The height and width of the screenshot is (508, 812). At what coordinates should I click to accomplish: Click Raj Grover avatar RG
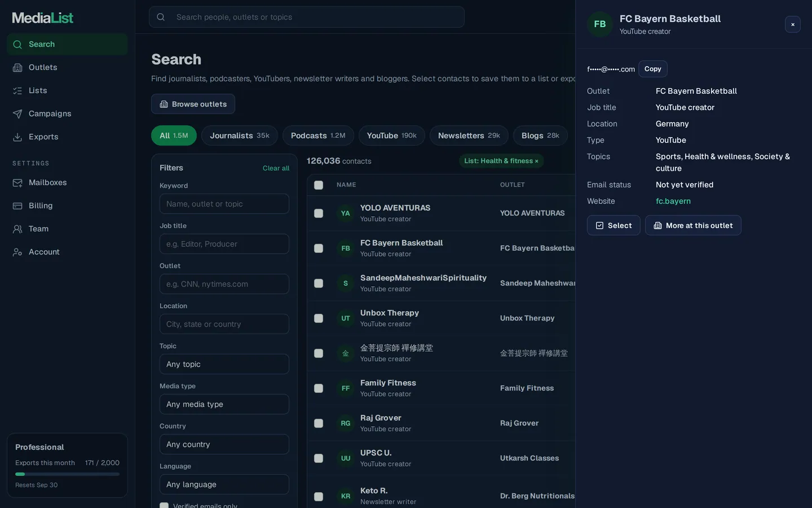click(x=346, y=423)
